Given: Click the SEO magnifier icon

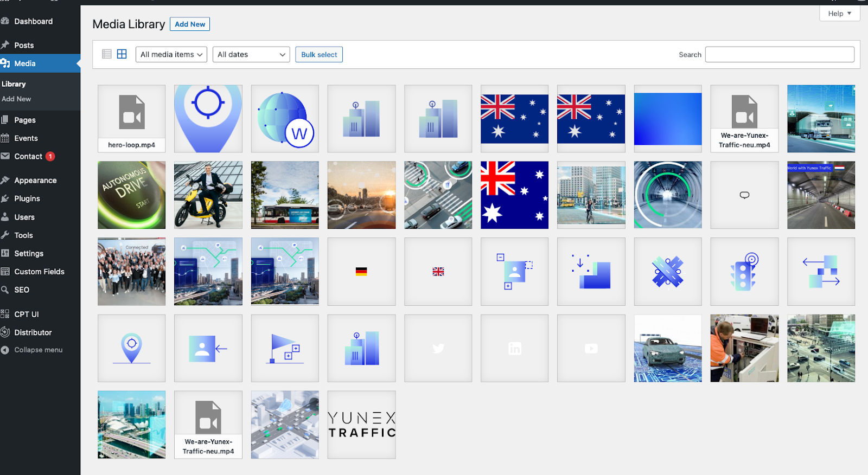Looking at the screenshot, I should 5,290.
